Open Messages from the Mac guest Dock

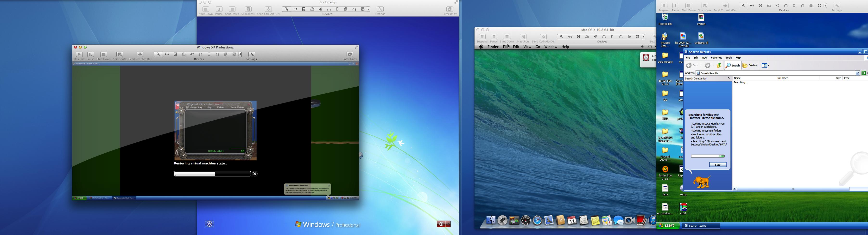(x=618, y=221)
